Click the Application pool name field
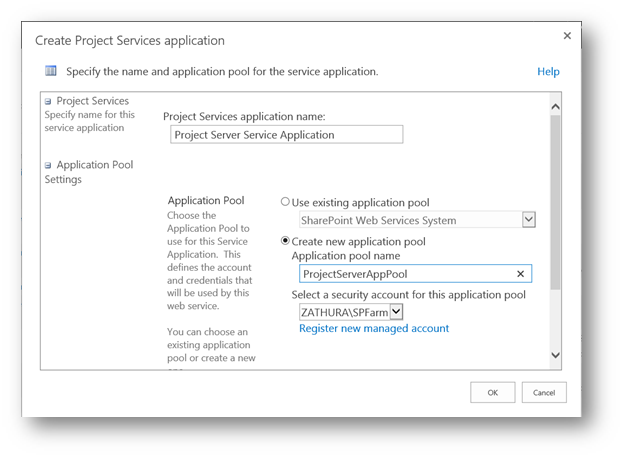The image size is (624, 459). pyautogui.click(x=415, y=274)
